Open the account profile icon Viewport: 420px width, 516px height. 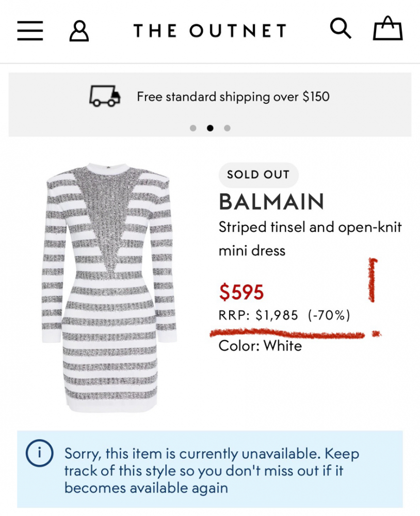[79, 30]
